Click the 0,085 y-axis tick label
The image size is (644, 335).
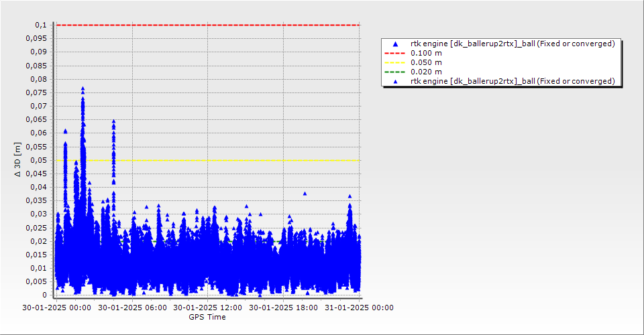[x=36, y=66]
